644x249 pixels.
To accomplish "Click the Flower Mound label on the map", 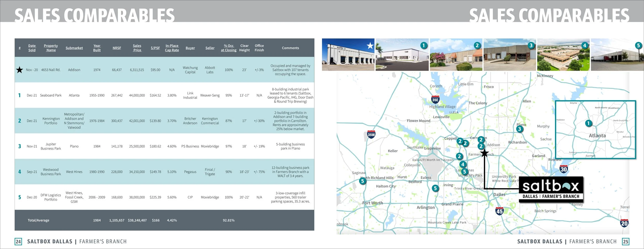I will click(x=419, y=121).
